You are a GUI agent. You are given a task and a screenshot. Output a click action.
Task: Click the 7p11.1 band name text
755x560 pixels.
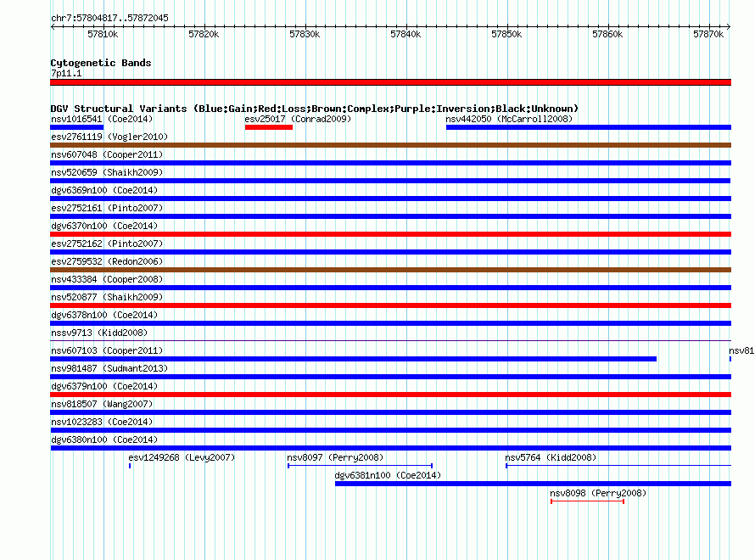coord(66,73)
